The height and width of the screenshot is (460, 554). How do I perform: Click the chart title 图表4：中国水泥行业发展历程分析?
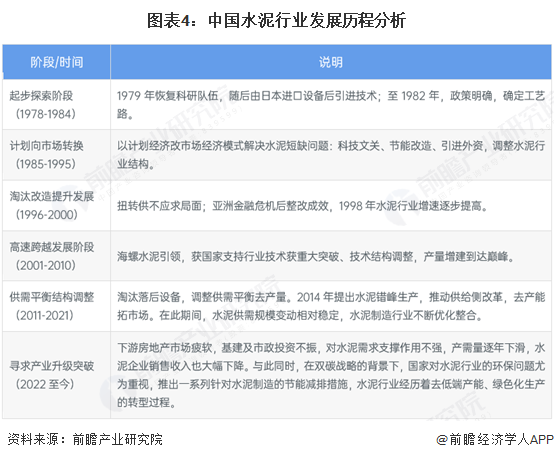(276, 20)
